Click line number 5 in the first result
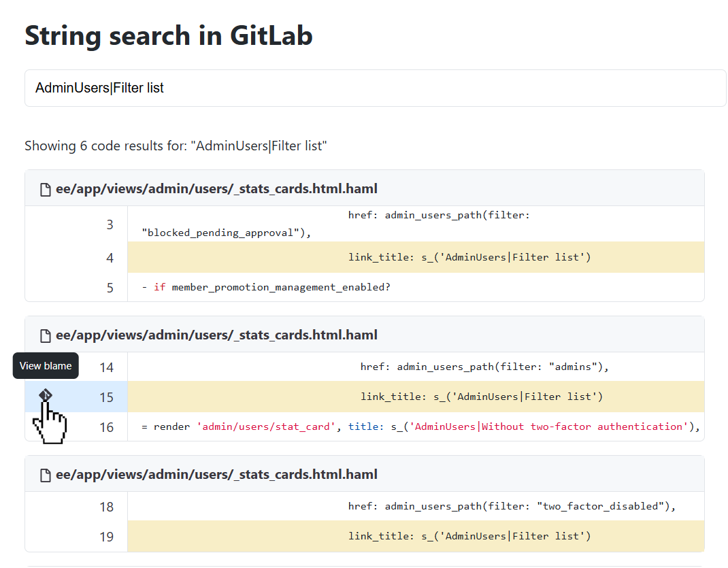Screen dimensions: 728x568 click(x=110, y=287)
